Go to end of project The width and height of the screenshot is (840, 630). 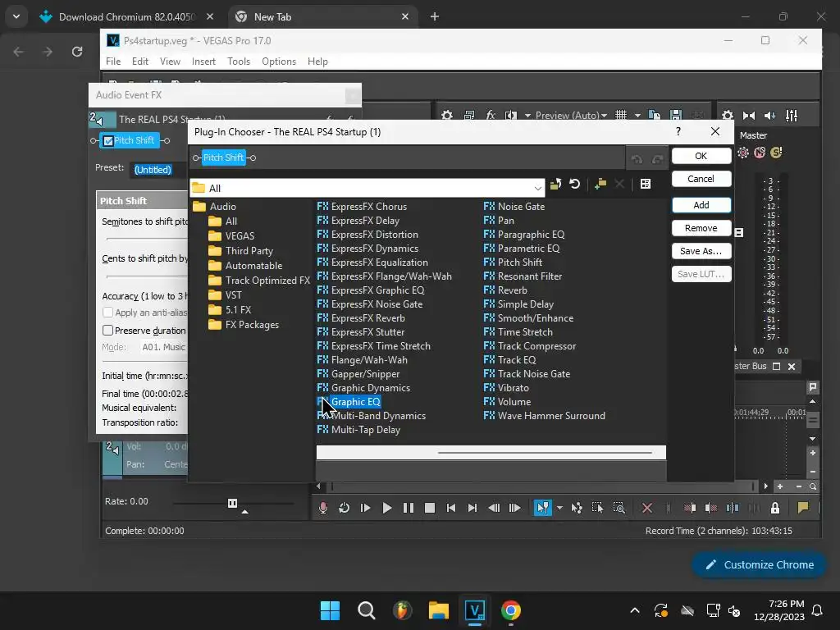click(472, 507)
